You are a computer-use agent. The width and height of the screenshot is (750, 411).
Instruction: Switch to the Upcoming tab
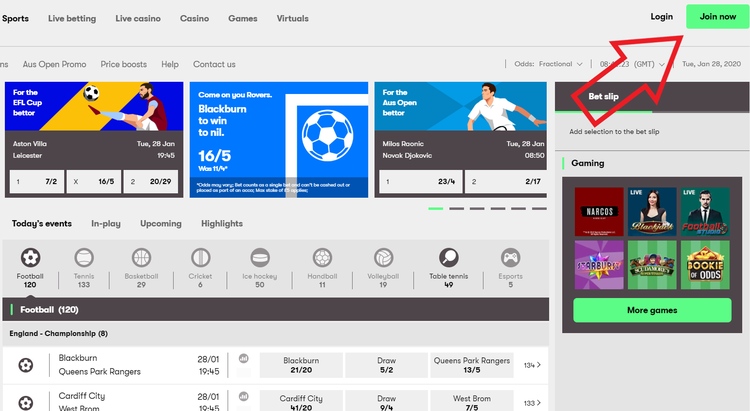[161, 223]
